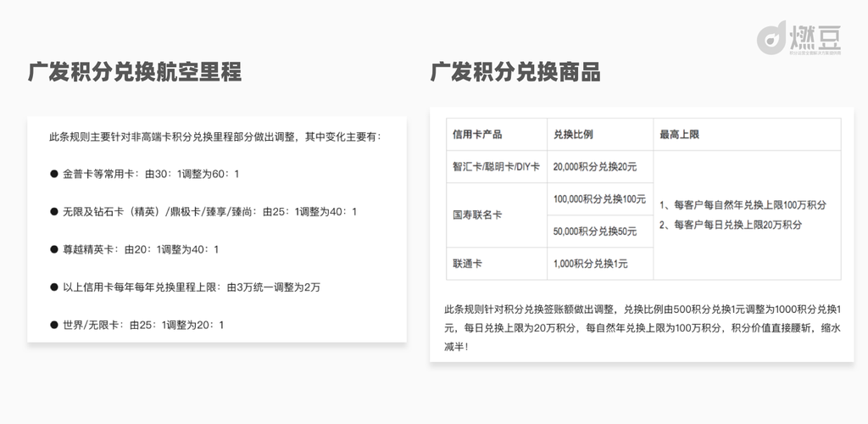Click the 信用卡产品 table column header
Viewport: 868px width, 424px height.
tap(477, 134)
